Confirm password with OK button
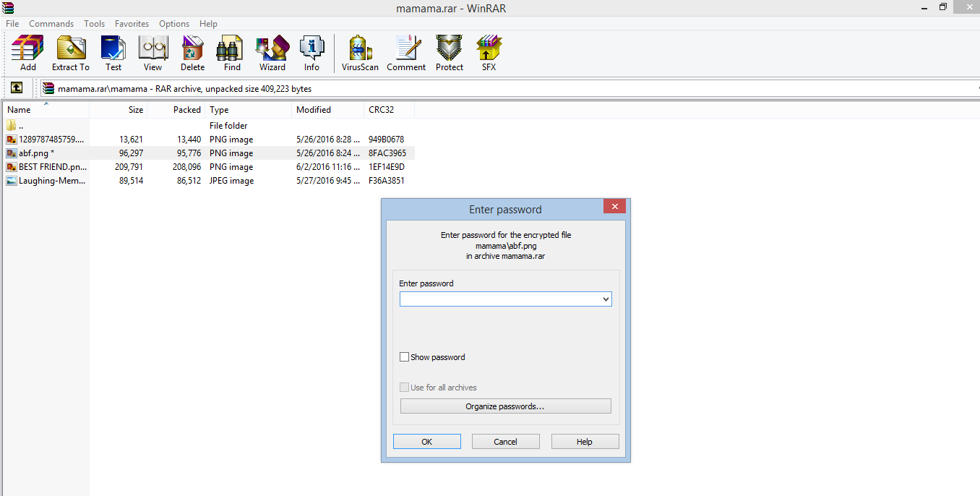The width and height of the screenshot is (980, 496). click(426, 442)
